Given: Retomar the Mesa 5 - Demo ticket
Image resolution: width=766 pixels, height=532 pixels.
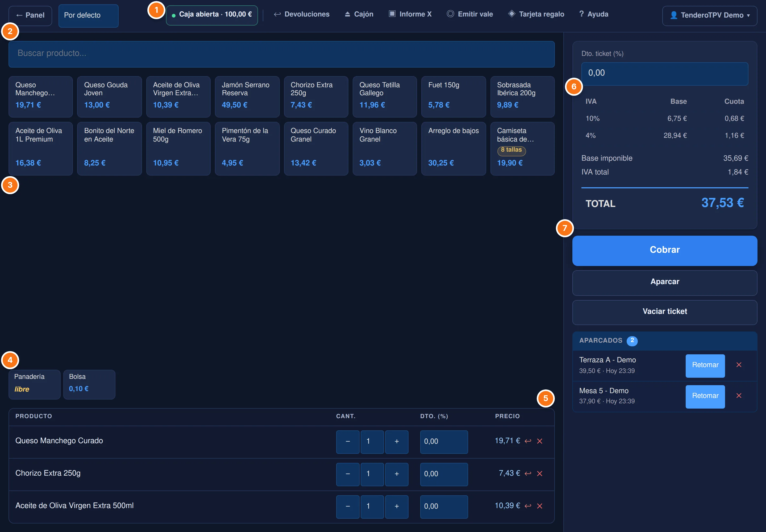Looking at the screenshot, I should [x=705, y=396].
